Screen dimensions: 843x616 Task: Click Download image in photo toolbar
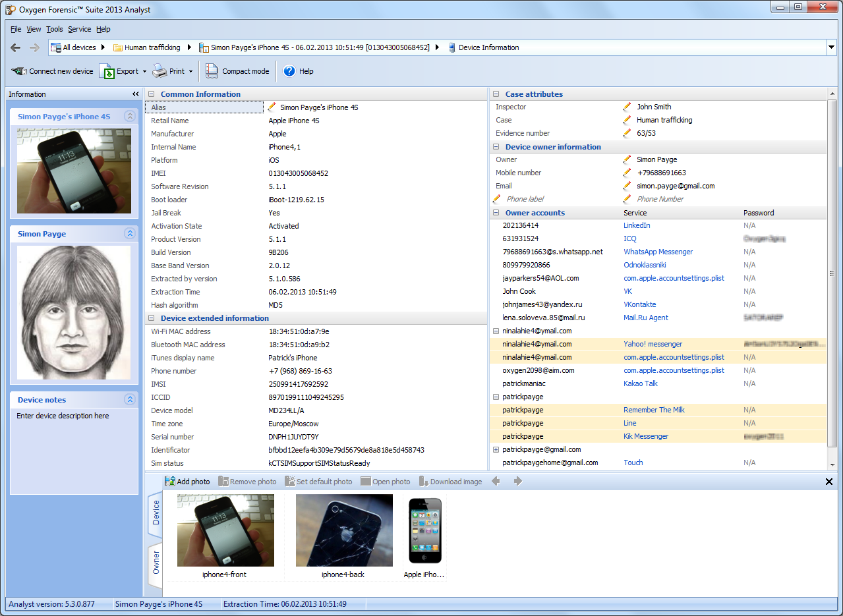pyautogui.click(x=451, y=482)
